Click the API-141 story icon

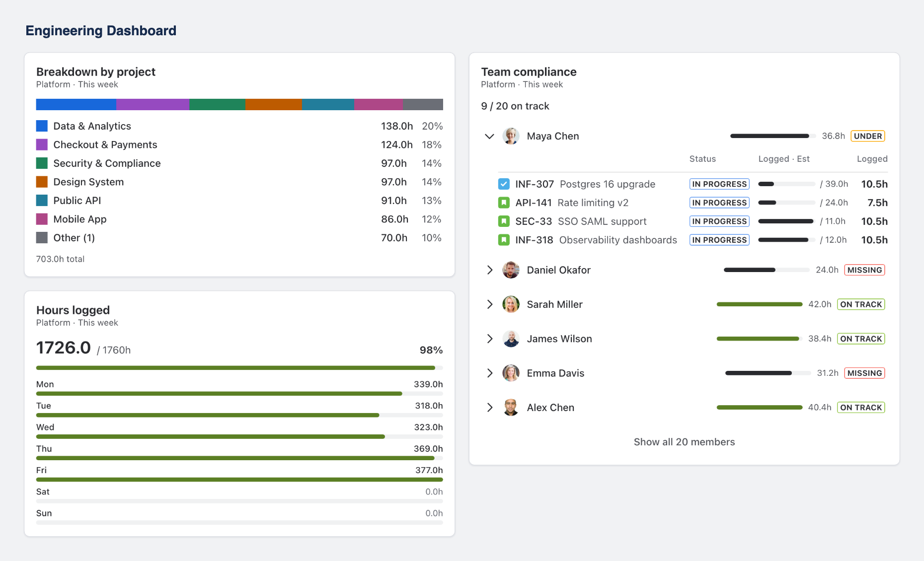pos(504,203)
